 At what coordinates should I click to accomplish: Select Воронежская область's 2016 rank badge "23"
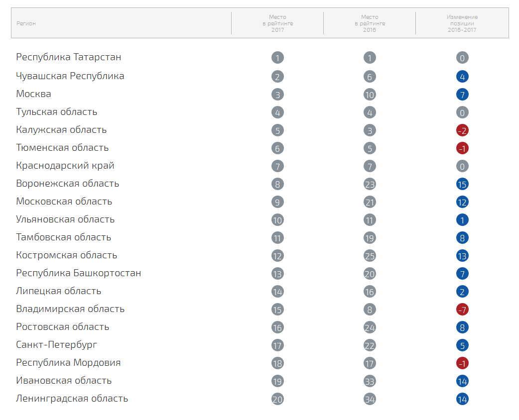pyautogui.click(x=370, y=184)
